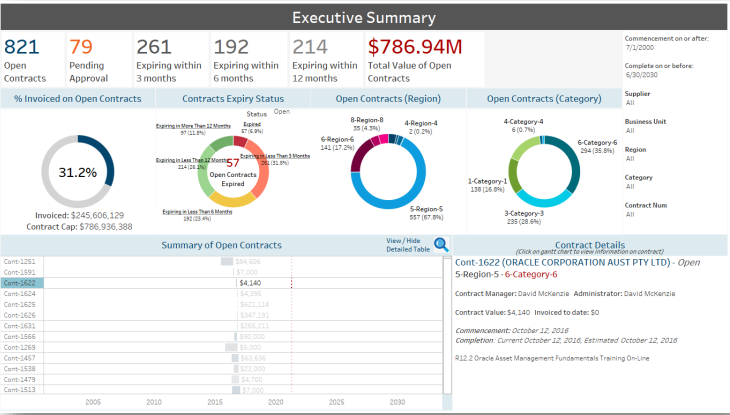
Task: Select the 261 Expiring within 3 months card
Action: 170,59
